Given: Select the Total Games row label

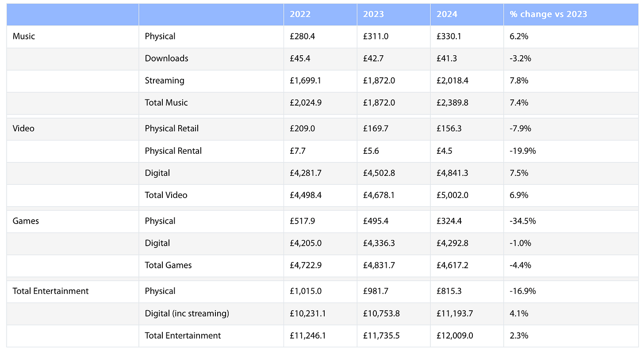Looking at the screenshot, I should point(169,265).
